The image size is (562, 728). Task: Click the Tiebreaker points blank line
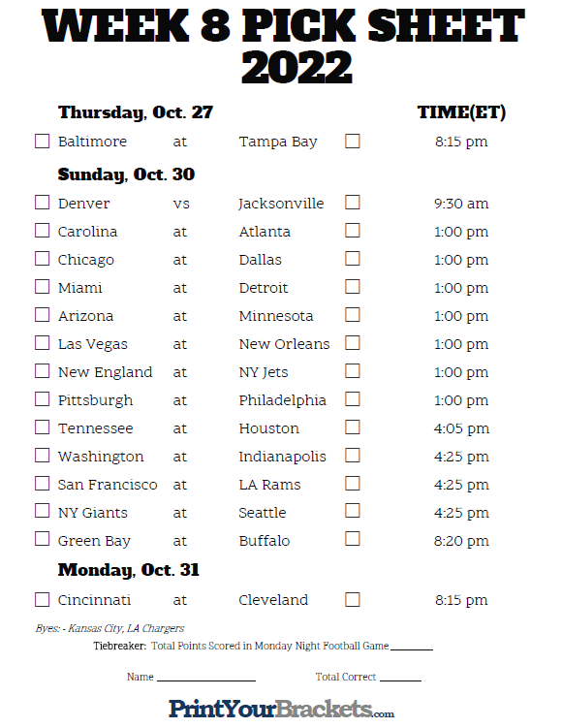pos(412,649)
